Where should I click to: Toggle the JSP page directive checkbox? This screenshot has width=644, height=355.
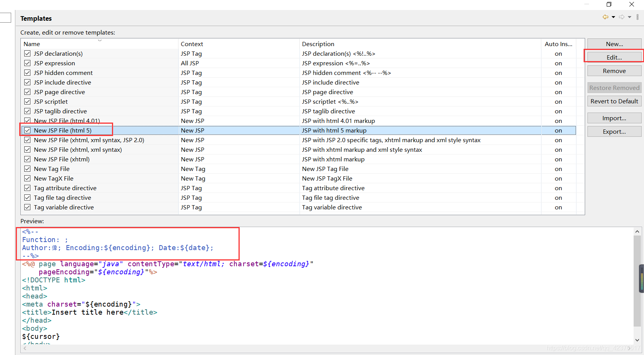click(27, 92)
